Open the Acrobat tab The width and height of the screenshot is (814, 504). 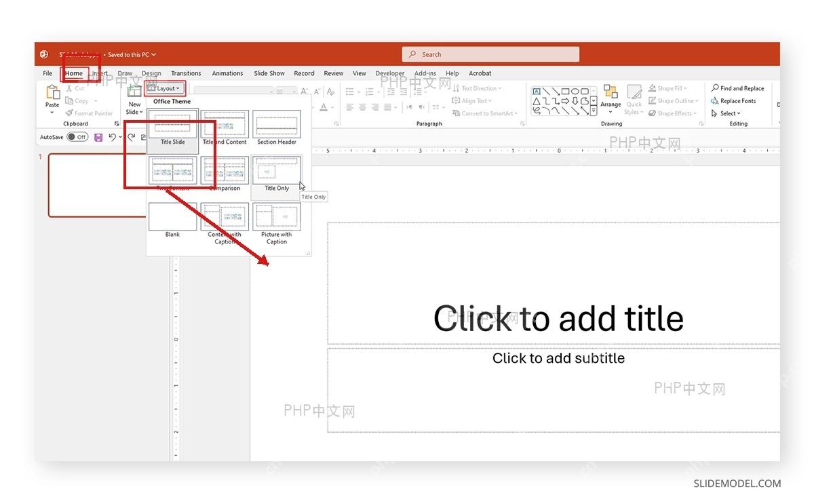point(480,73)
